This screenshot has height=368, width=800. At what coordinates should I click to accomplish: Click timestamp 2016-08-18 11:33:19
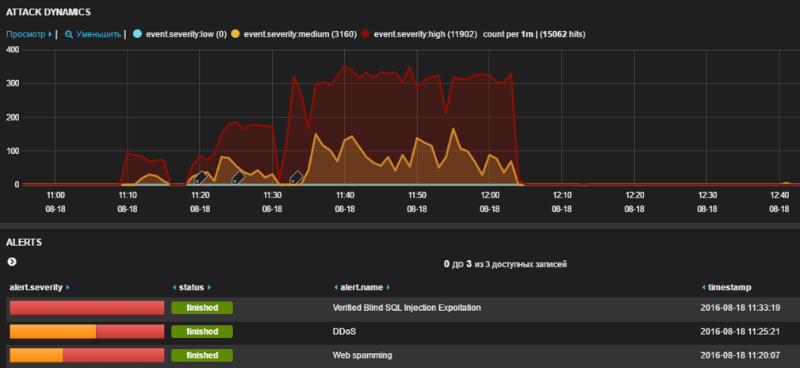[740, 308]
